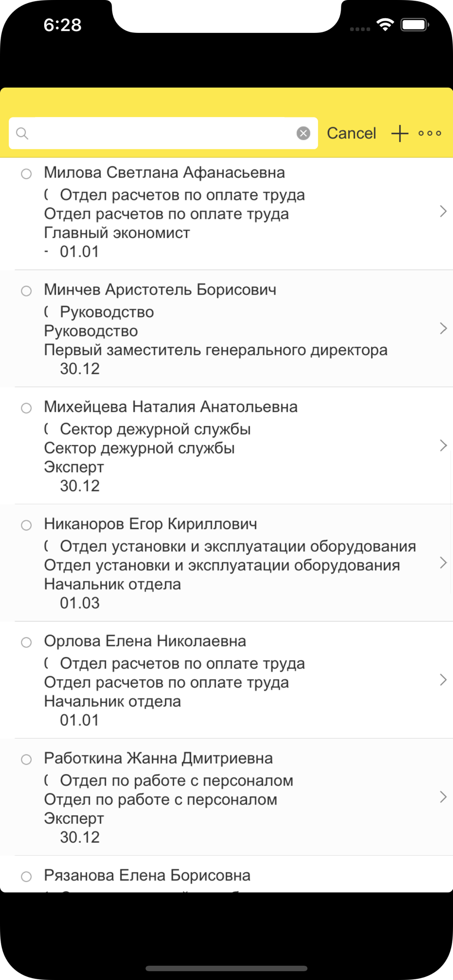Select radio for Работкина Жанна Дмитриевна

point(26,759)
